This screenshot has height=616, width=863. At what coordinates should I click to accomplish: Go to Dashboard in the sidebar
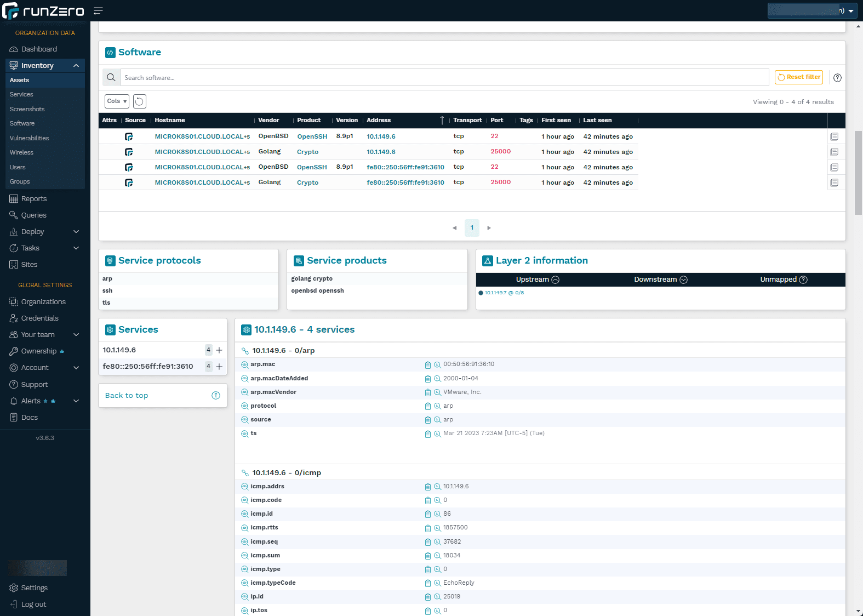point(39,49)
